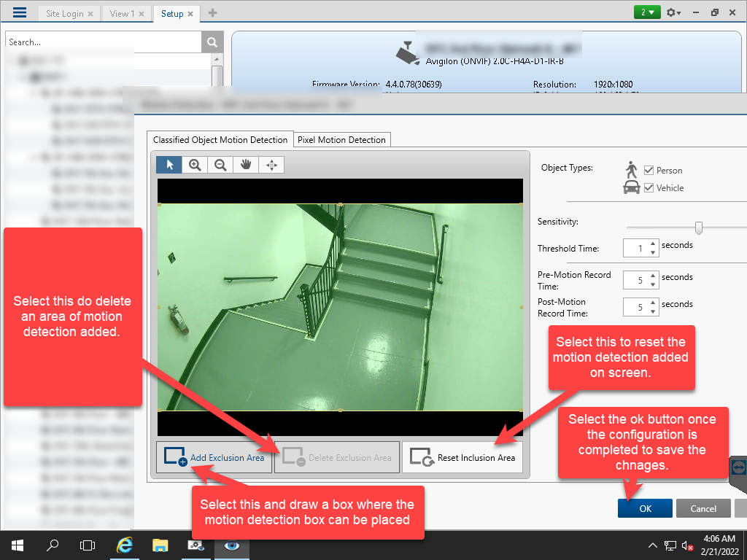Increase the Pre-Motion Record Time value
Viewport: 747px width, 560px height.
coord(653,276)
